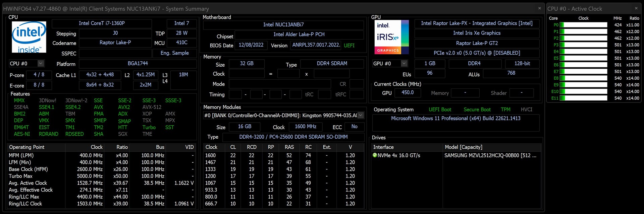
Task: Click the Intel CoreT i7-1360P name field
Action: [x=102, y=23]
